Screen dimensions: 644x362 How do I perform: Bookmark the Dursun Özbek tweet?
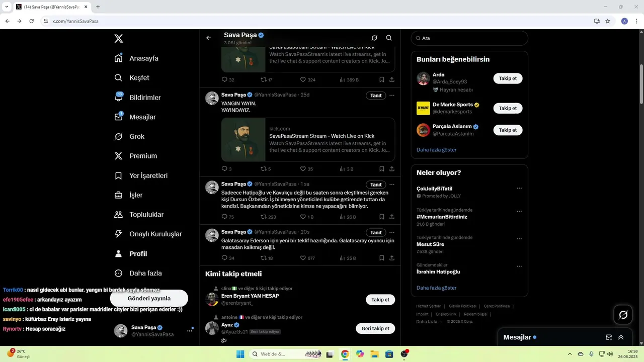tap(382, 217)
